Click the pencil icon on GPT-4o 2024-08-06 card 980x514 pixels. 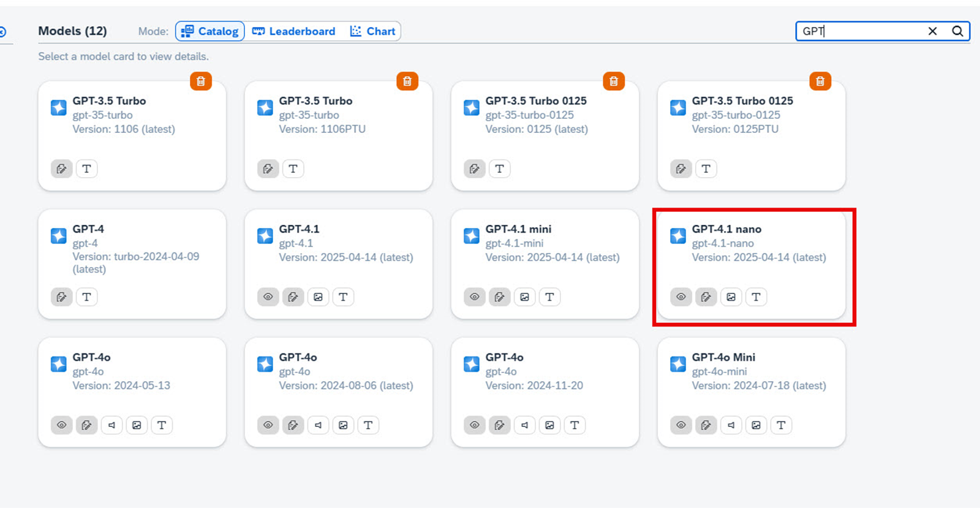click(x=293, y=425)
